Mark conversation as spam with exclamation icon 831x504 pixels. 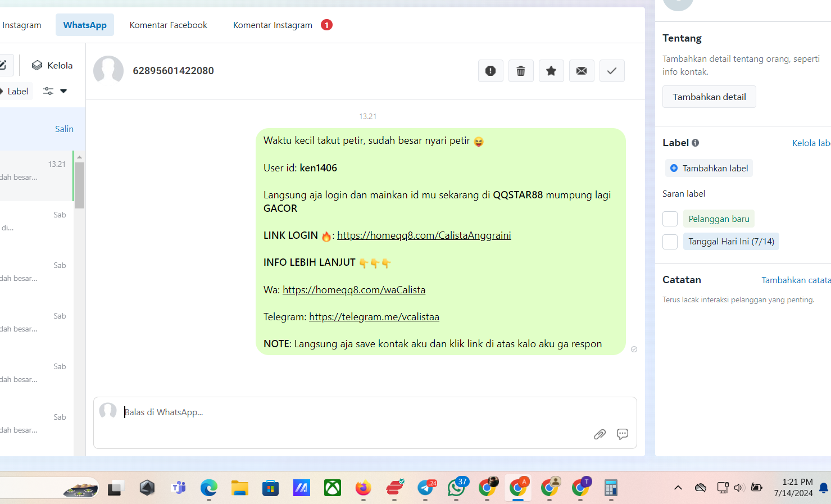tap(491, 71)
